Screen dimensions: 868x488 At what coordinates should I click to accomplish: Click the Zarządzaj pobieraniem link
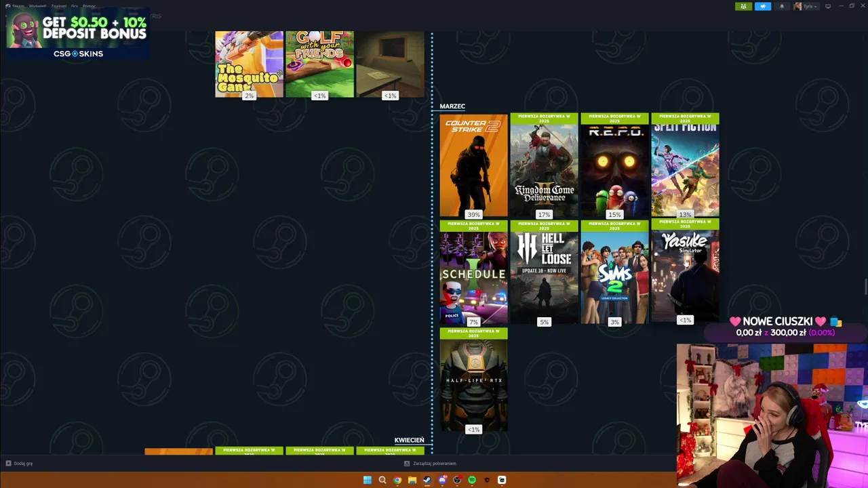(x=430, y=464)
